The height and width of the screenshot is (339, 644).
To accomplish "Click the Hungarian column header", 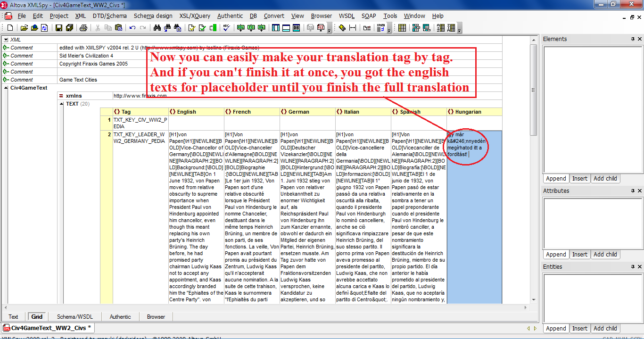I will pyautogui.click(x=475, y=112).
